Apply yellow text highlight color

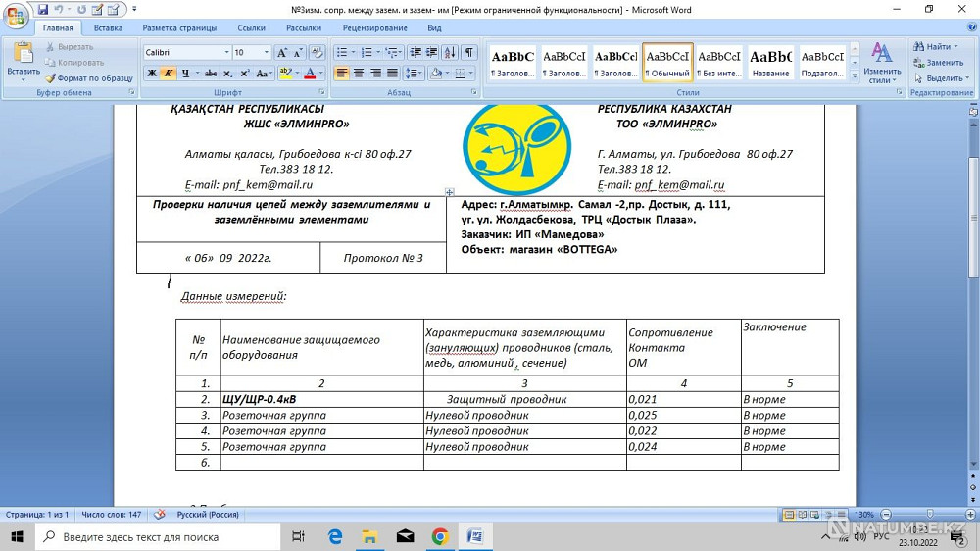[x=285, y=74]
